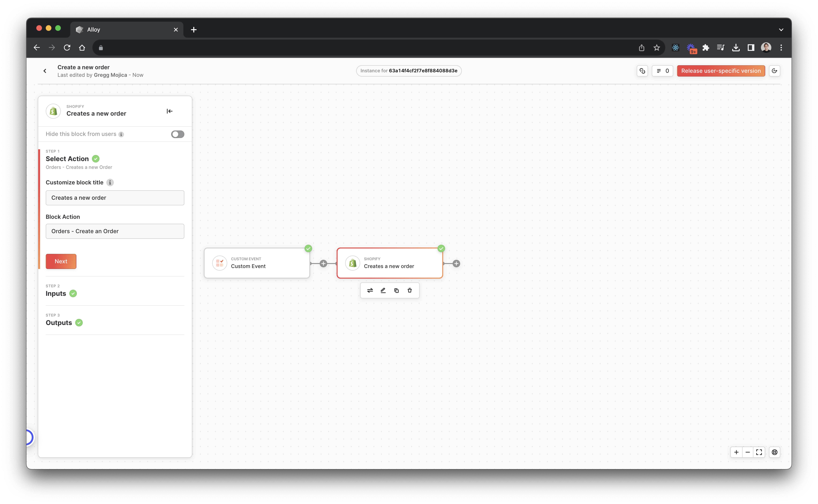This screenshot has width=818, height=504.
Task: Open the Block Action dropdown
Action: click(x=115, y=231)
